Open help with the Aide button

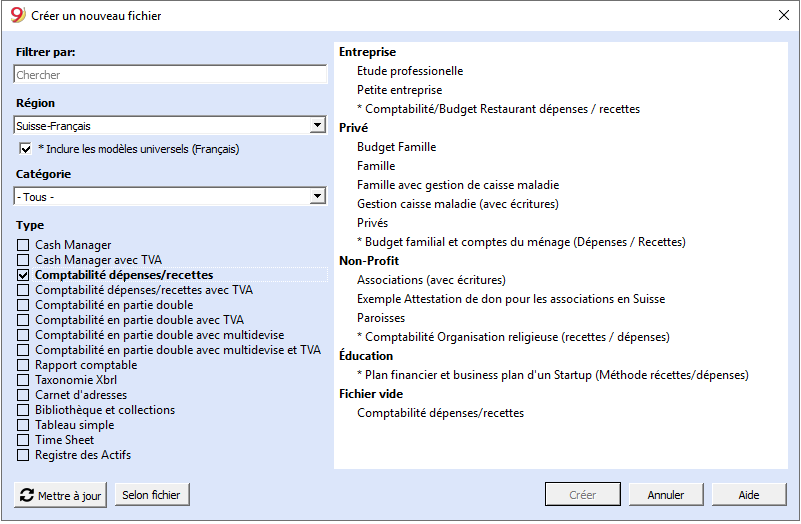pyautogui.click(x=748, y=495)
